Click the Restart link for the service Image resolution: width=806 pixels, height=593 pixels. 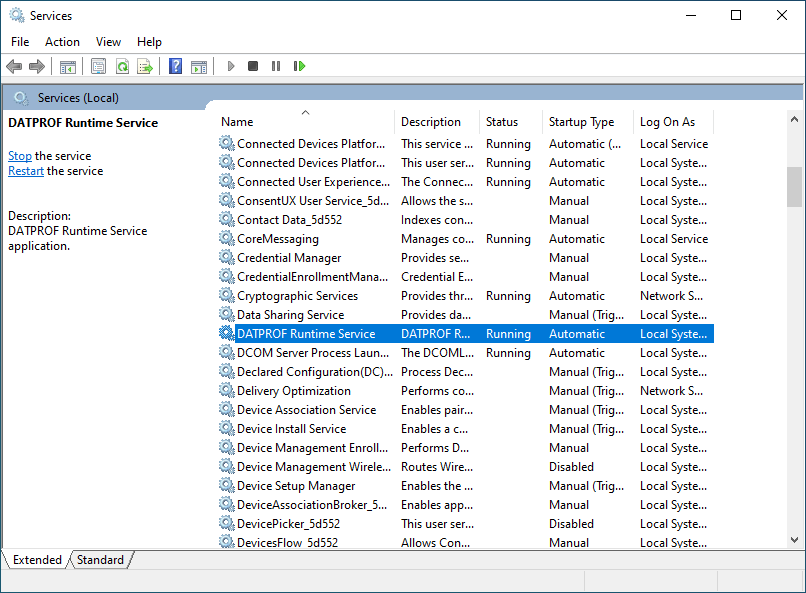tap(25, 170)
